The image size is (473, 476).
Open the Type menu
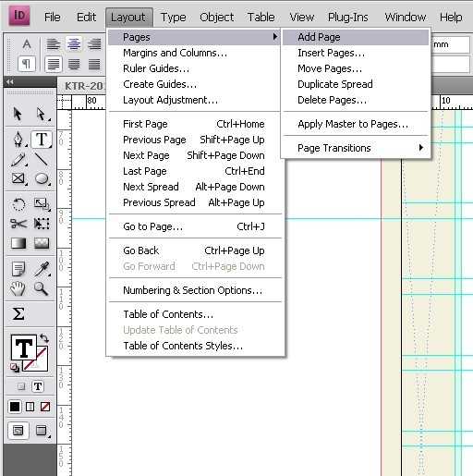point(174,18)
